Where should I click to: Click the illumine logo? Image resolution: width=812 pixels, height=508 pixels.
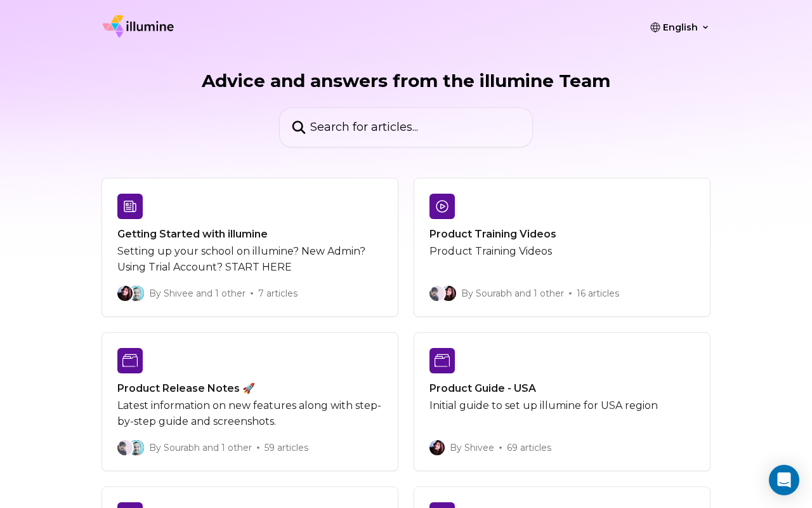[x=138, y=27]
